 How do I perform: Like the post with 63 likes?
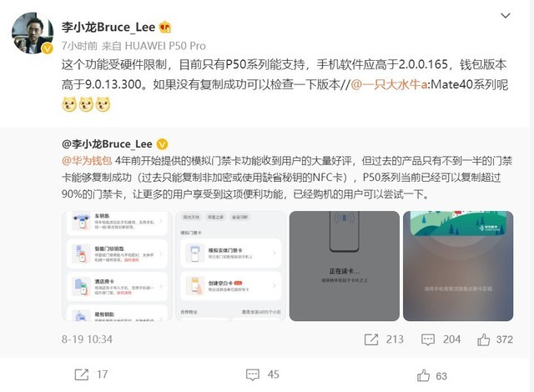tap(423, 375)
